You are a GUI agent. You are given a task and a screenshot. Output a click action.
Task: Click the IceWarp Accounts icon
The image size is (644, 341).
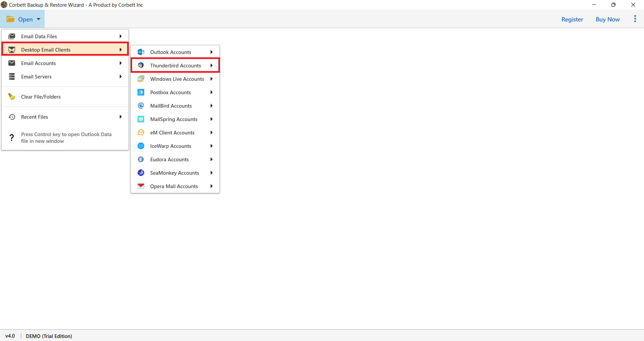click(141, 146)
